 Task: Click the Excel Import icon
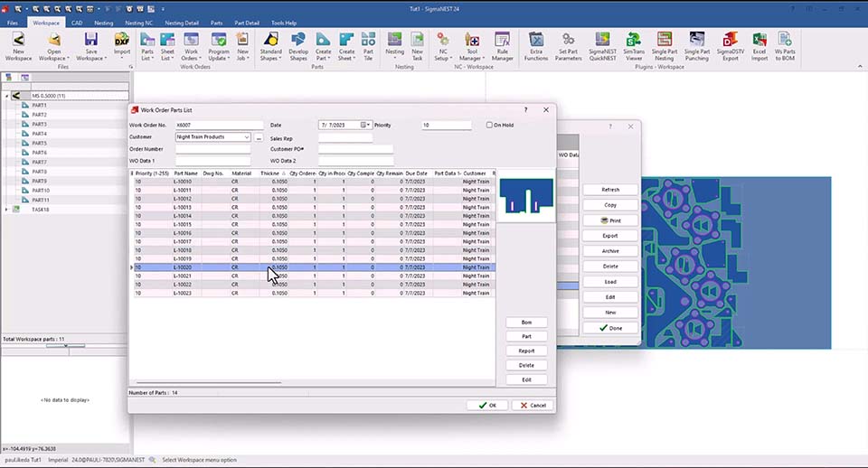pos(759,46)
